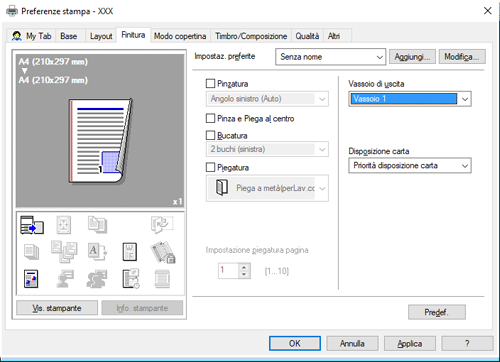The height and width of the screenshot is (362, 500).
Task: Tick the Piegatura checkbox
Action: (x=210, y=167)
